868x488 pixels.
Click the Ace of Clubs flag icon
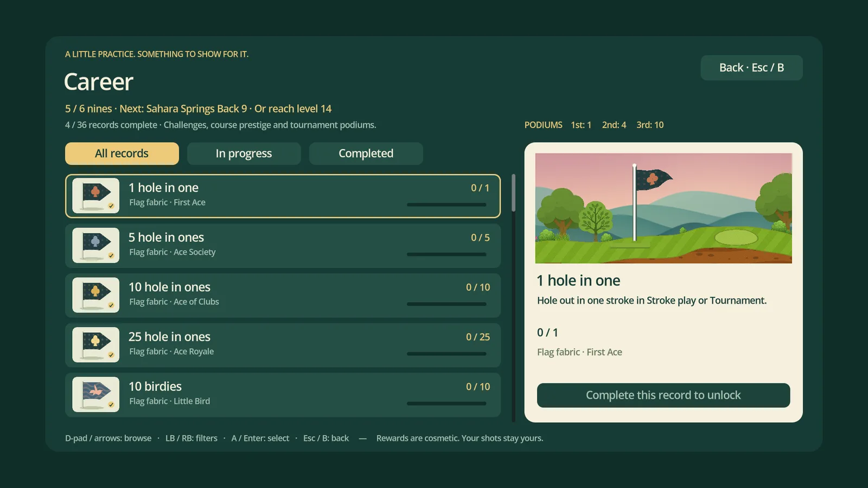pyautogui.click(x=95, y=295)
